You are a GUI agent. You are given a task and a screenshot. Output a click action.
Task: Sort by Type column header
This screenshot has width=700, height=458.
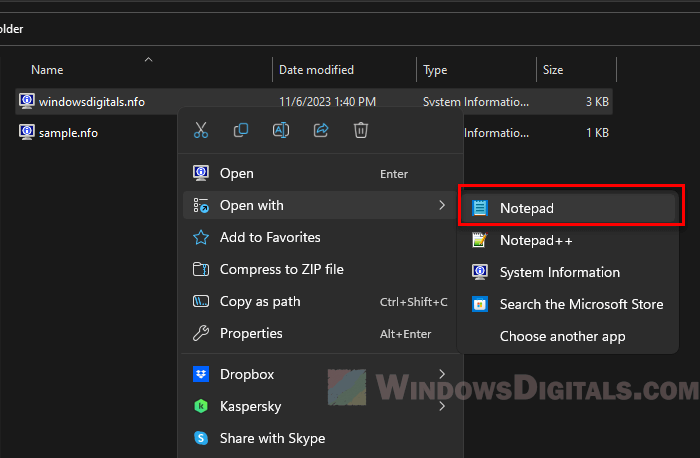tap(435, 70)
